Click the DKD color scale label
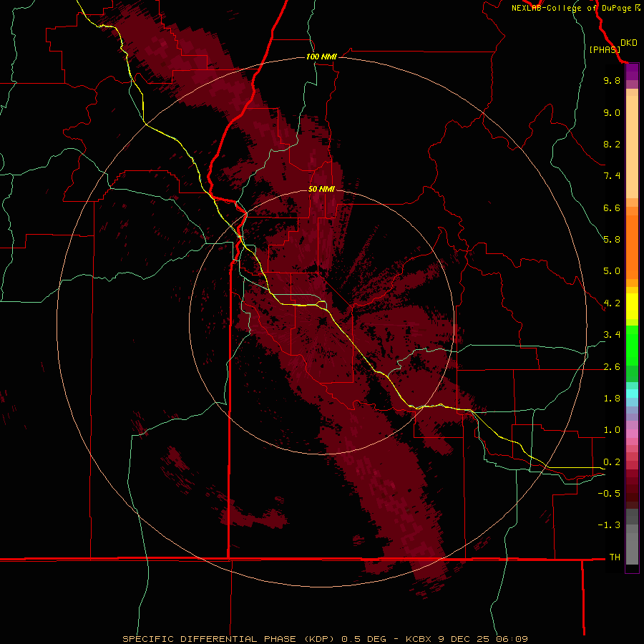This screenshot has width=644, height=644. pyautogui.click(x=629, y=43)
